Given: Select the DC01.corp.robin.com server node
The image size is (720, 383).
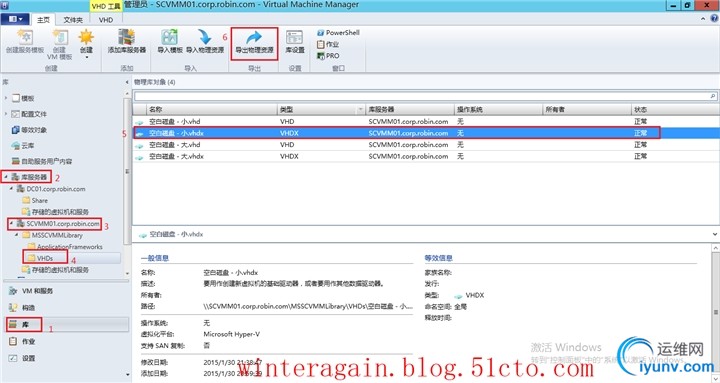Looking at the screenshot, I should coord(51,189).
